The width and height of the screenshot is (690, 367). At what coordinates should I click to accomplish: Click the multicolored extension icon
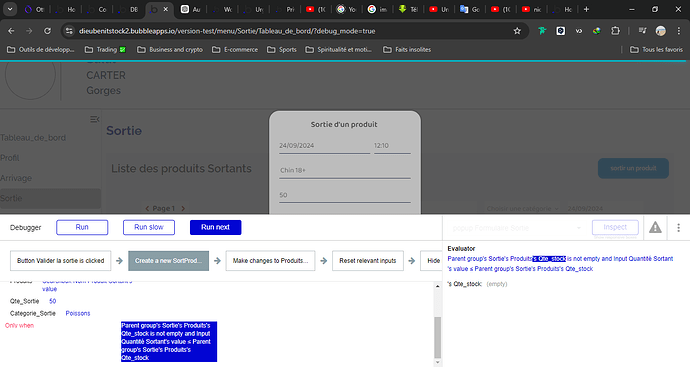597,31
